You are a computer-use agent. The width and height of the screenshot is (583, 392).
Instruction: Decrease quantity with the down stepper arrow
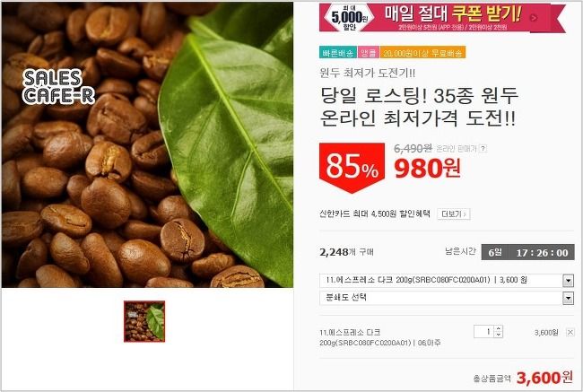pos(498,335)
